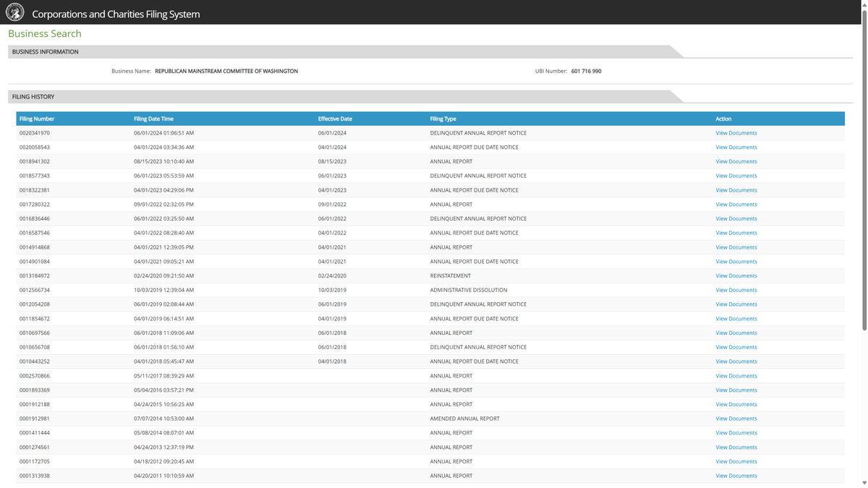The height and width of the screenshot is (488, 868).
Task: Select filing number 0012566734
Action: 35,290
